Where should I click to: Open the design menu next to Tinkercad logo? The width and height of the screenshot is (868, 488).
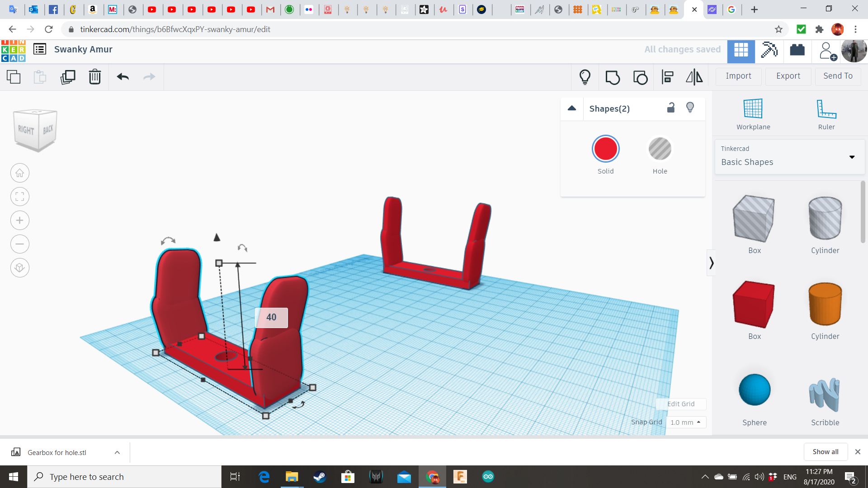39,49
